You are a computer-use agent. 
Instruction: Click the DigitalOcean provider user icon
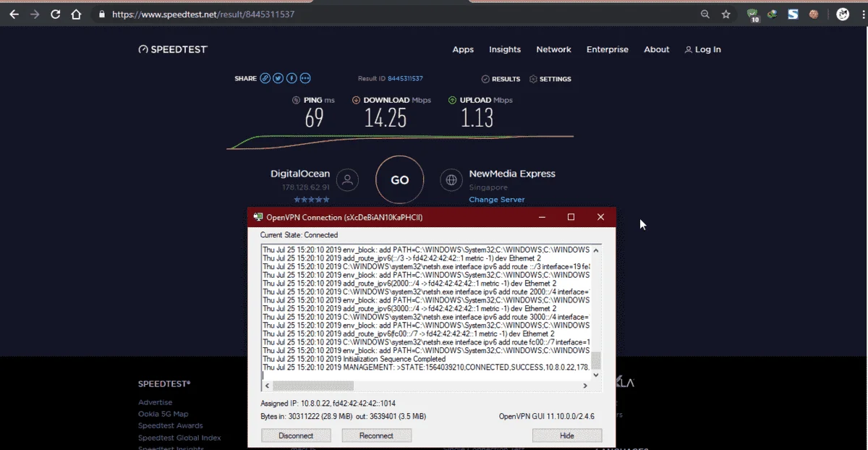click(348, 180)
